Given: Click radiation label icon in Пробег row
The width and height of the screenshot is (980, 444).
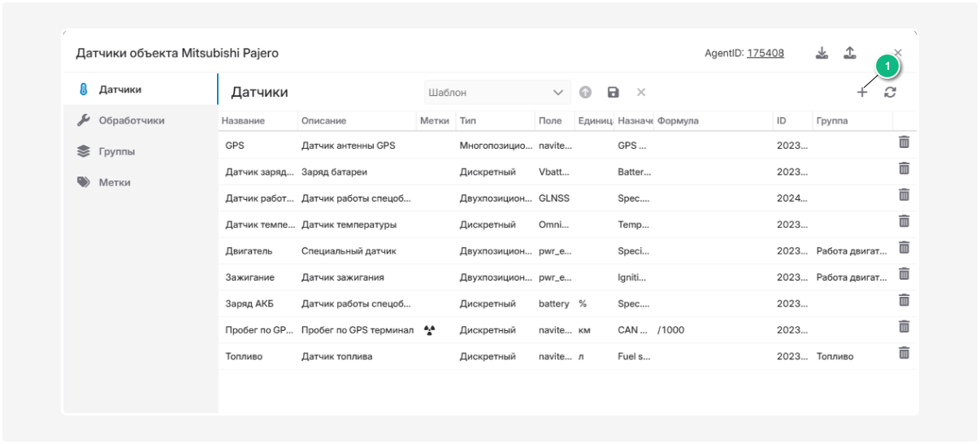Looking at the screenshot, I should 430,330.
